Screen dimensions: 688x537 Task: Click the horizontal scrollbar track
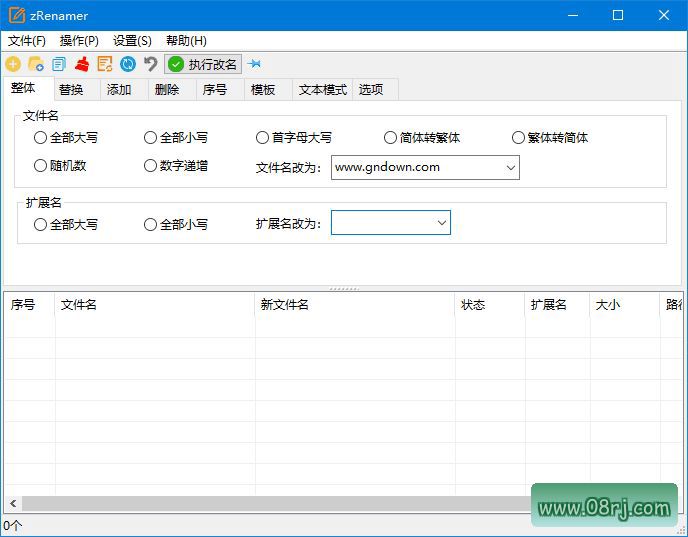(276, 504)
